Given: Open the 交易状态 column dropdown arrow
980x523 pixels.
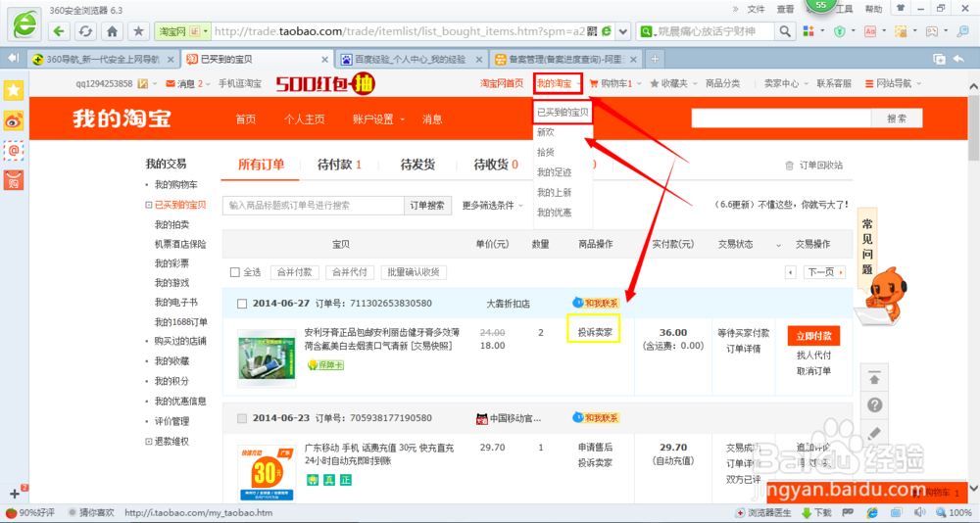Looking at the screenshot, I should click(x=779, y=245).
